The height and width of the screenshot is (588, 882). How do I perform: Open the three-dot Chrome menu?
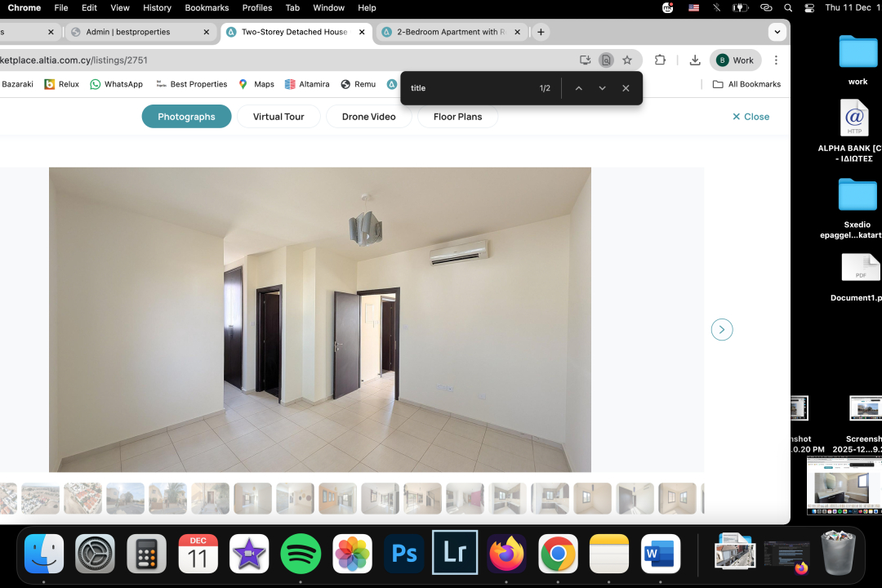point(774,60)
